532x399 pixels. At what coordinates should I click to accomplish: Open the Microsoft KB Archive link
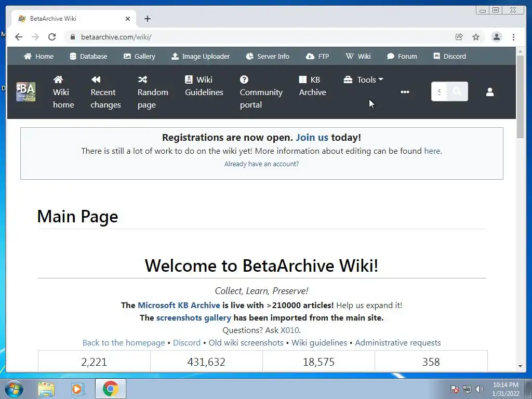tap(179, 305)
